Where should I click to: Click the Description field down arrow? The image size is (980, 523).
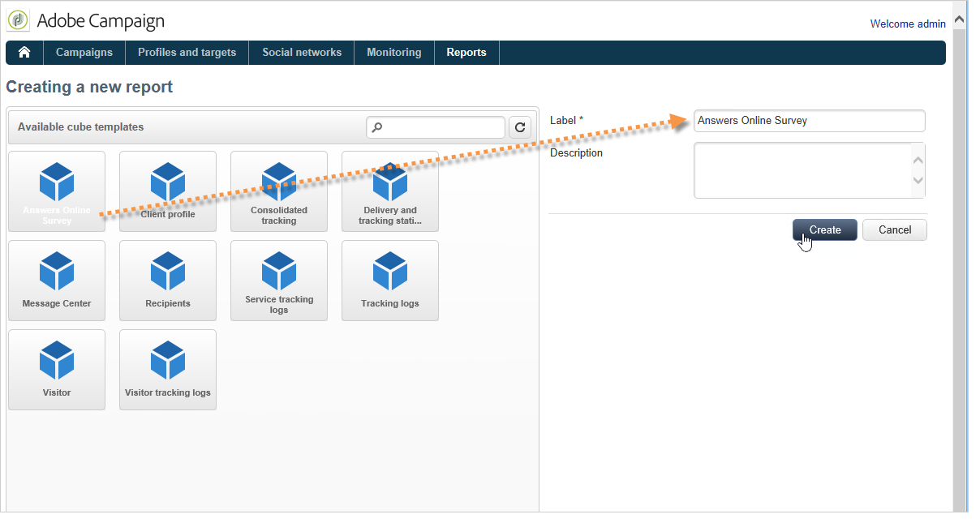[918, 181]
